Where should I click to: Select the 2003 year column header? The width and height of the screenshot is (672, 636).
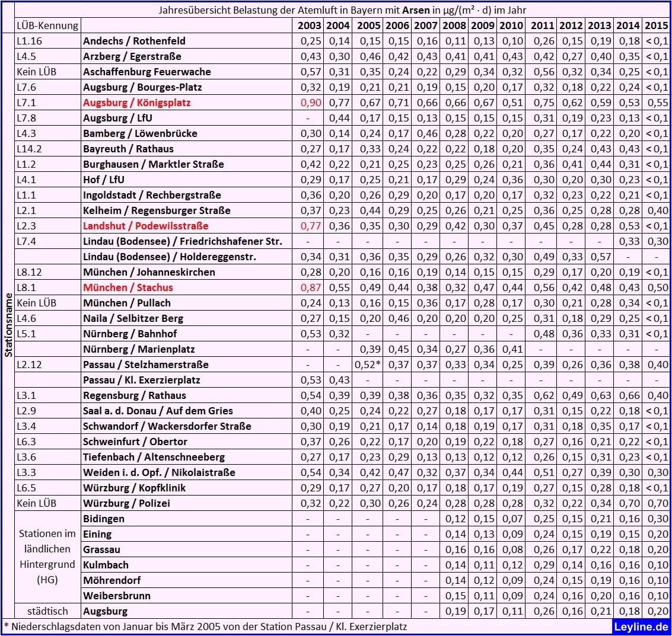coord(310,25)
